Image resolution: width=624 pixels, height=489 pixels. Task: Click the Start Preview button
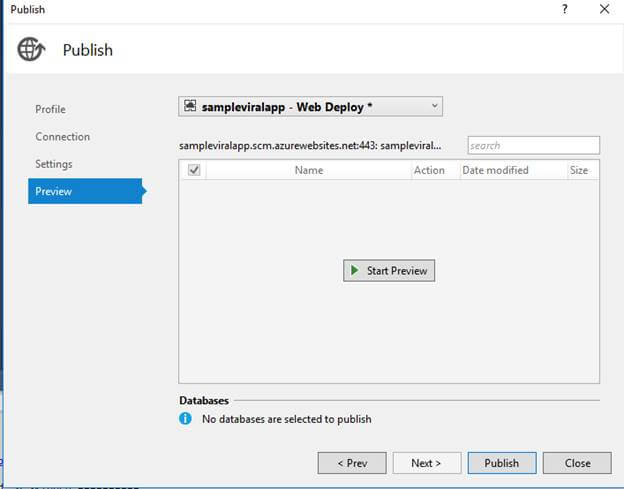389,271
